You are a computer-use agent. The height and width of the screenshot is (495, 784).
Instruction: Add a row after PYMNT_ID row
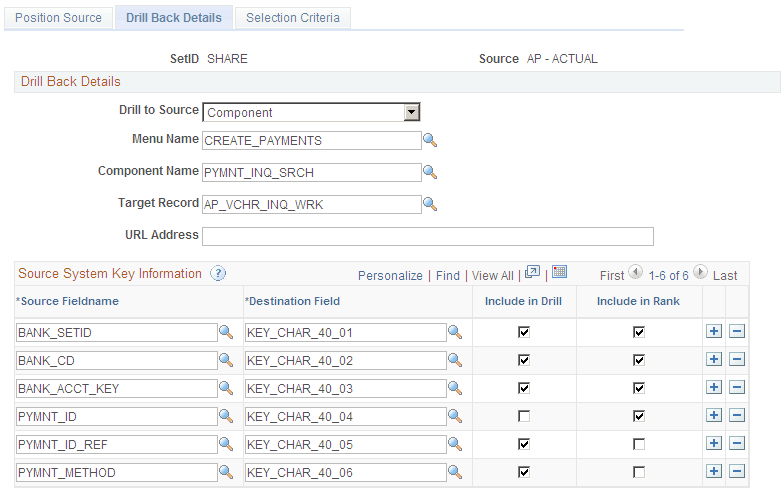[714, 415]
